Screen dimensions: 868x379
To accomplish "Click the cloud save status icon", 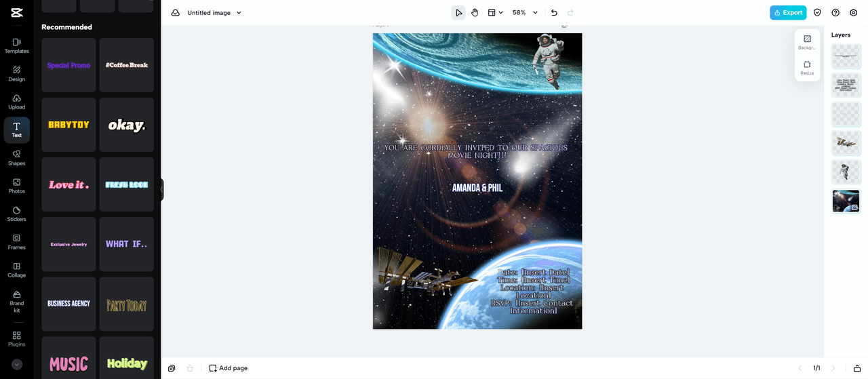I will 176,12.
